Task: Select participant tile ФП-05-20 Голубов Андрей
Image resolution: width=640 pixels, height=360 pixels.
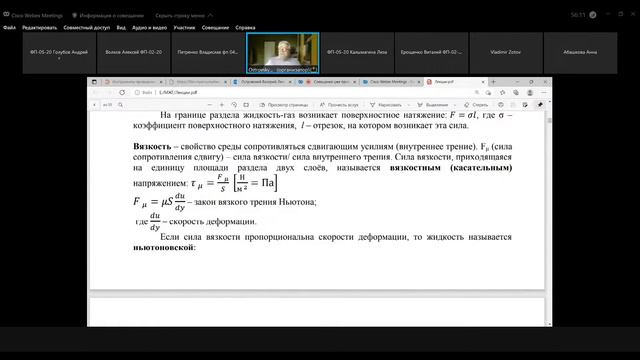Action: pyautogui.click(x=59, y=53)
